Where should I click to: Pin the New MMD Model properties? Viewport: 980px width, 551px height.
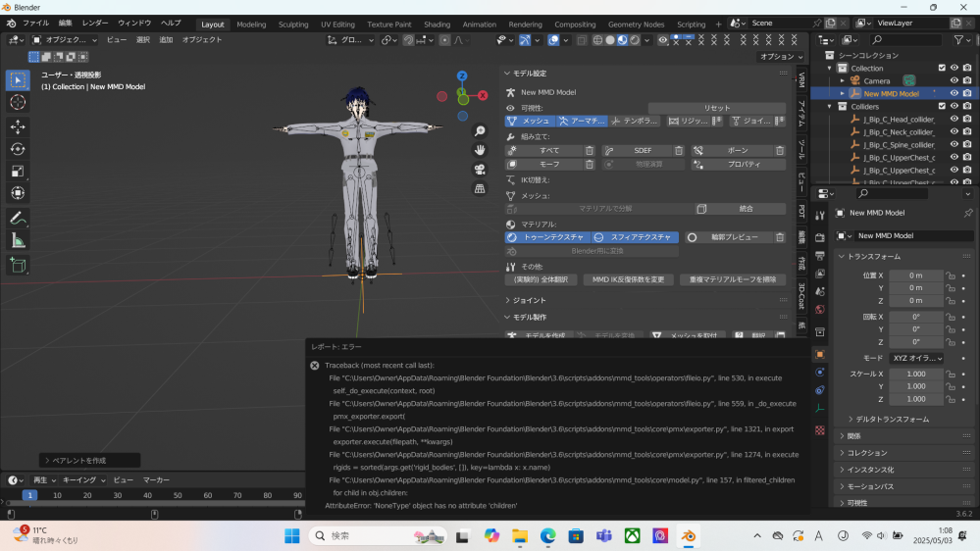click(x=968, y=213)
